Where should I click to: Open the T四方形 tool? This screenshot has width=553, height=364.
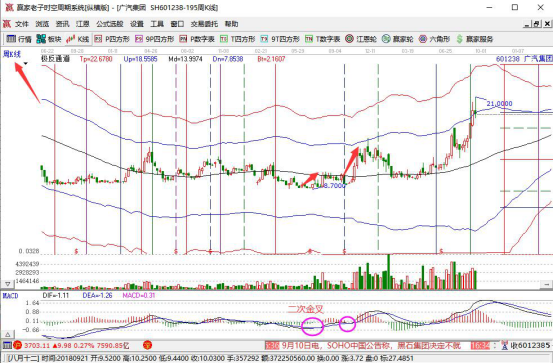click(x=237, y=39)
